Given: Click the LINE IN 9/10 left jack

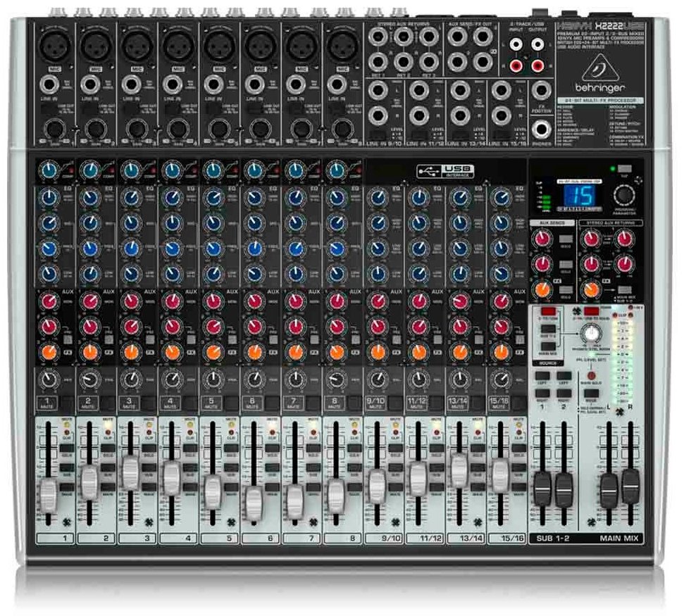Looking at the screenshot, I should 378,91.
